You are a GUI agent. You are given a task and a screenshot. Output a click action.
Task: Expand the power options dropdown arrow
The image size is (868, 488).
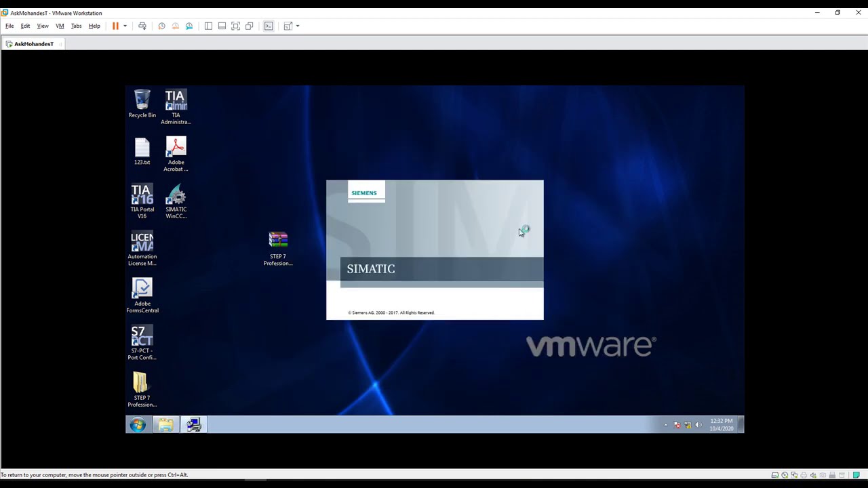(125, 26)
